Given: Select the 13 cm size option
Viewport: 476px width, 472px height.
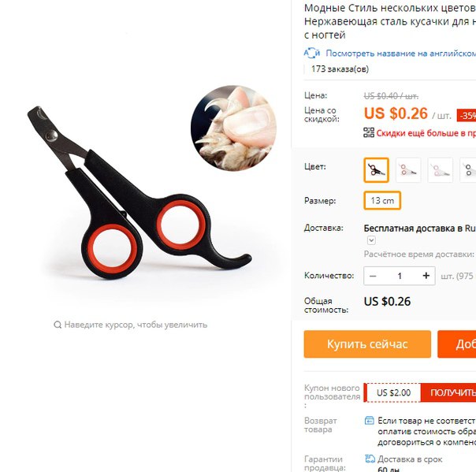Looking at the screenshot, I should coord(382,200).
